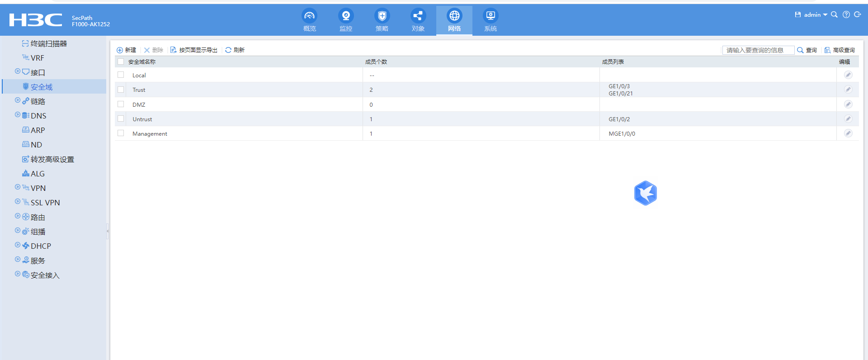Click the 安全域名称 column header
The height and width of the screenshot is (360, 868).
142,62
